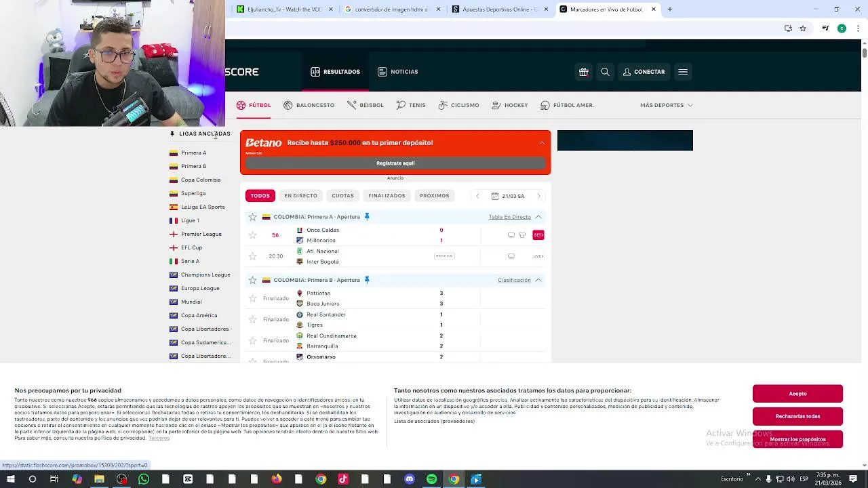Star the Patriotas vs Boca Juniors match
The width and height of the screenshot is (868, 488).
[253, 298]
